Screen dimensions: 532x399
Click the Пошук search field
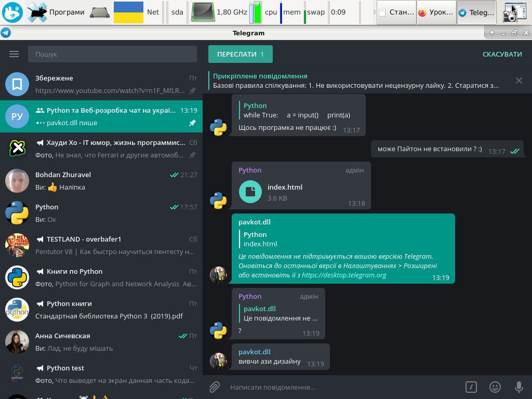coord(112,54)
